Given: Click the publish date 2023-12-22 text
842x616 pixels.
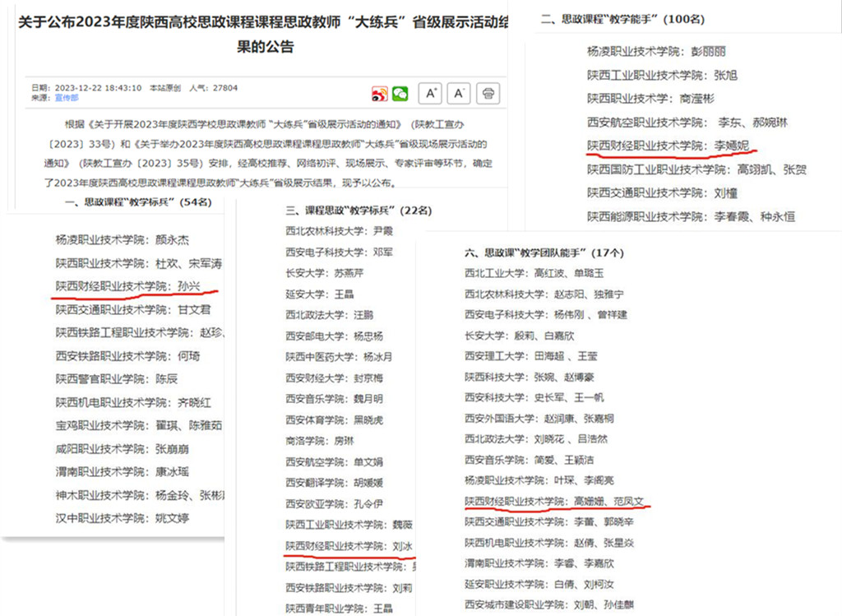Looking at the screenshot, I should pyautogui.click(x=97, y=87).
